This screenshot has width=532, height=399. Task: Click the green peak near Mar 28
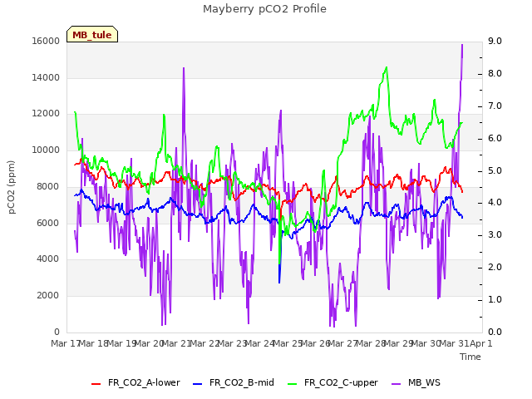pos(386,68)
